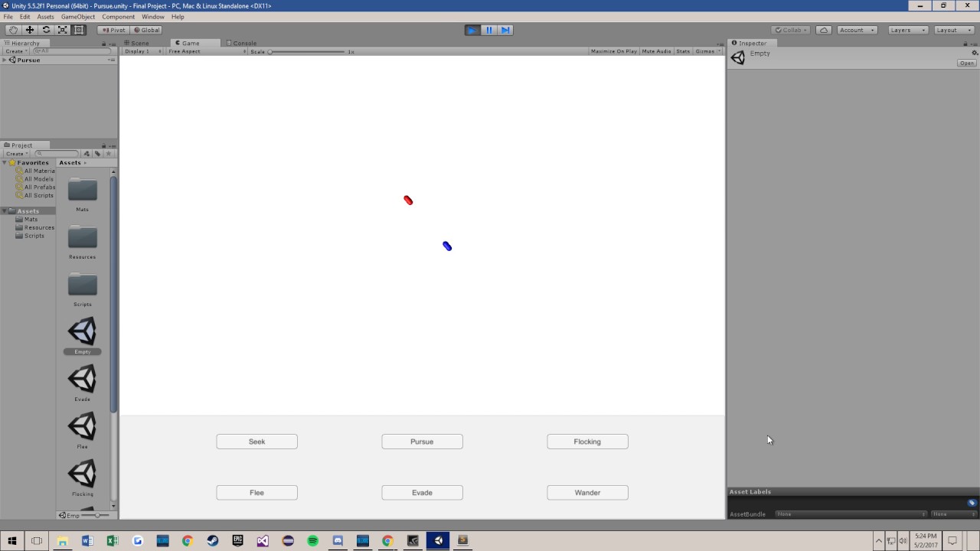Image resolution: width=980 pixels, height=551 pixels.
Task: Click the Step frame button
Action: point(505,30)
